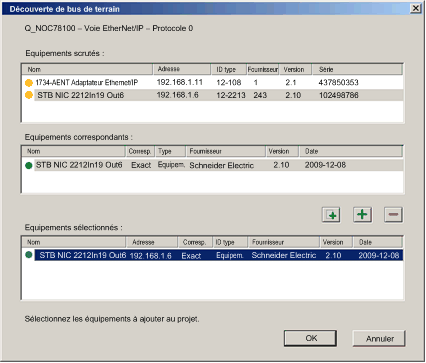Select STB NIC 2212In19 Out6 in selected list
426x363 pixels.
219,255
